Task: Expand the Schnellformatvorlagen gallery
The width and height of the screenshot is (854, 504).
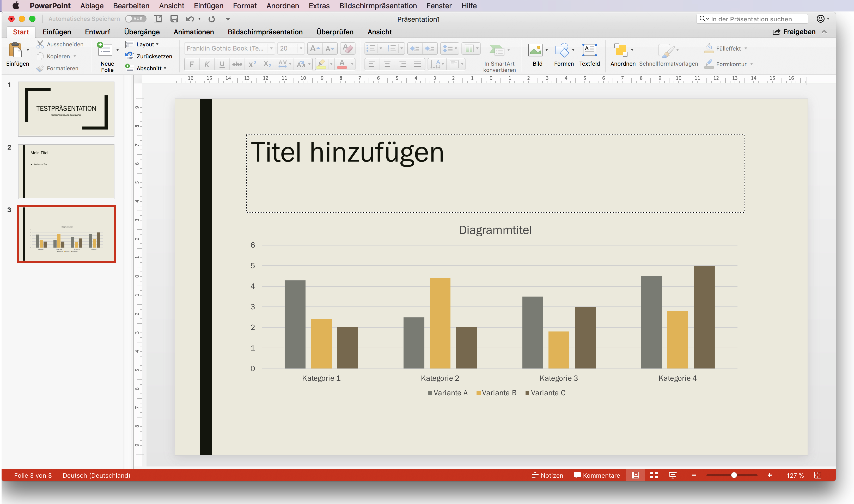Action: [677, 50]
